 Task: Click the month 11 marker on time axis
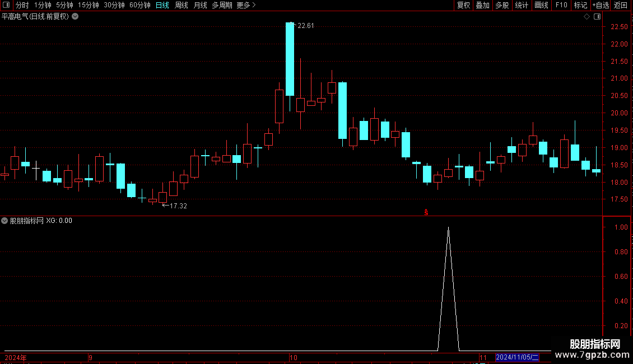click(x=483, y=357)
